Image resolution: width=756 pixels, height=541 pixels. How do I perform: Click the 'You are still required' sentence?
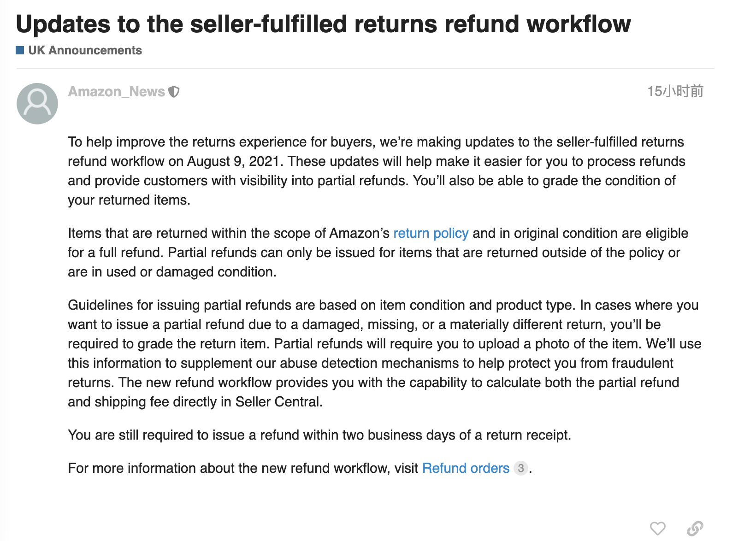(319, 435)
